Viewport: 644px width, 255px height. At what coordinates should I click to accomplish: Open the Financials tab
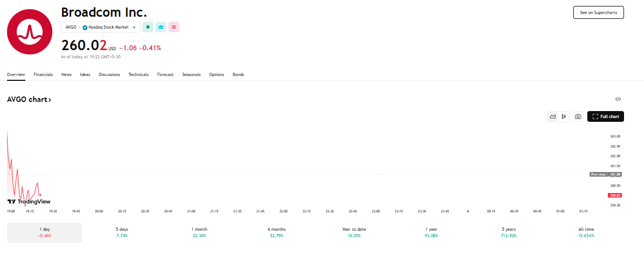click(43, 74)
